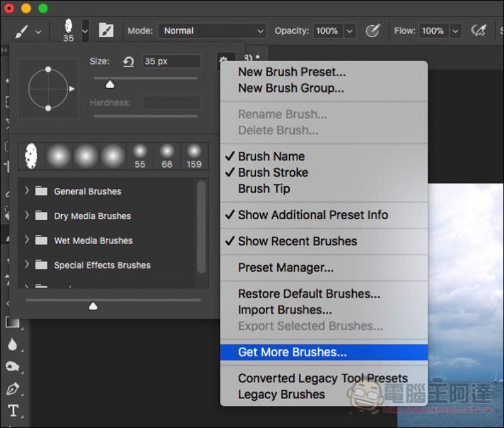The image size is (504, 428).
Task: Toggle pressure for opacity icon
Action: point(373,31)
